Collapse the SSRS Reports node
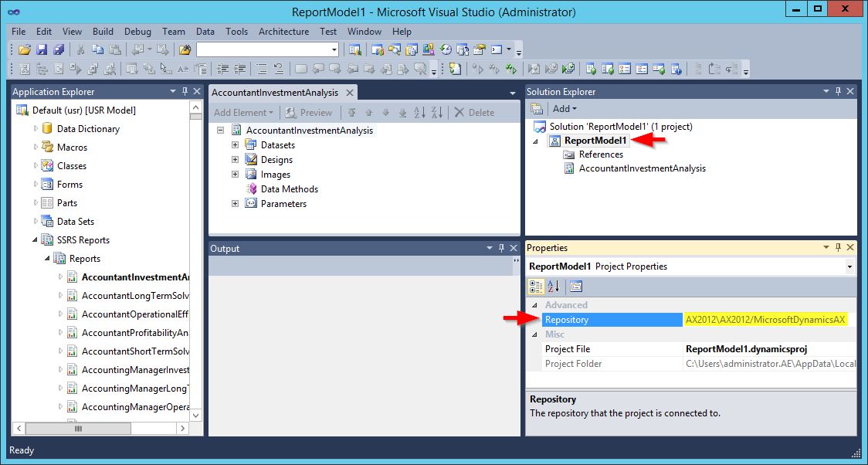 pyautogui.click(x=36, y=240)
